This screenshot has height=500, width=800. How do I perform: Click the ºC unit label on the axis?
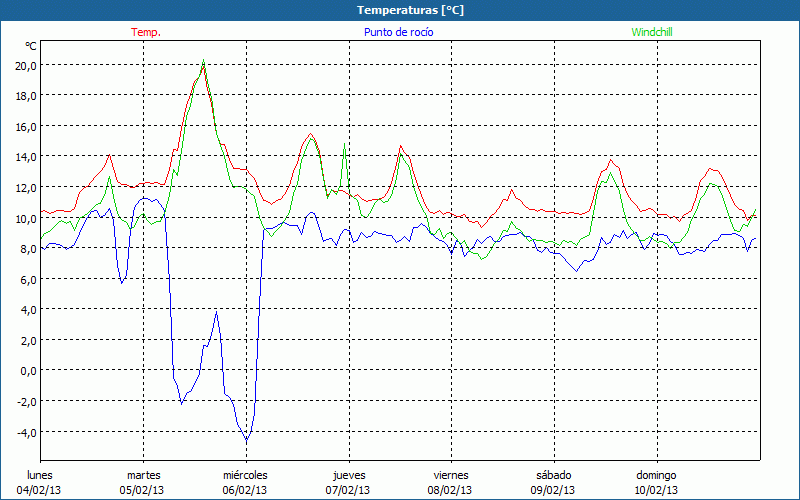coord(31,46)
